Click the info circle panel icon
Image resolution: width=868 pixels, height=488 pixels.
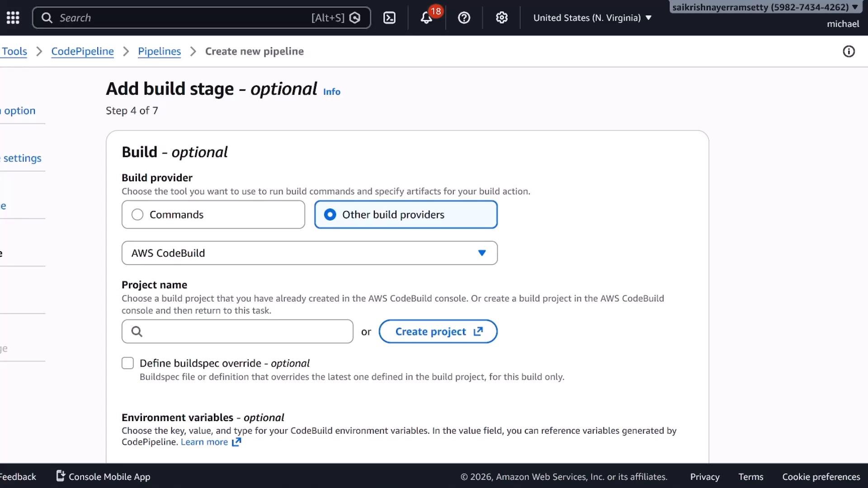[849, 52]
